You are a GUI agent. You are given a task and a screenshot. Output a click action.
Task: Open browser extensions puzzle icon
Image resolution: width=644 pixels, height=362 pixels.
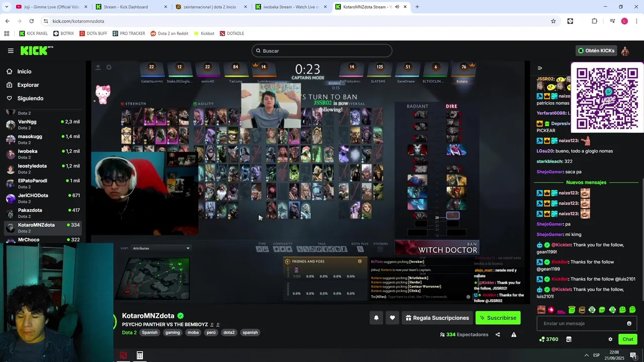coord(595,21)
